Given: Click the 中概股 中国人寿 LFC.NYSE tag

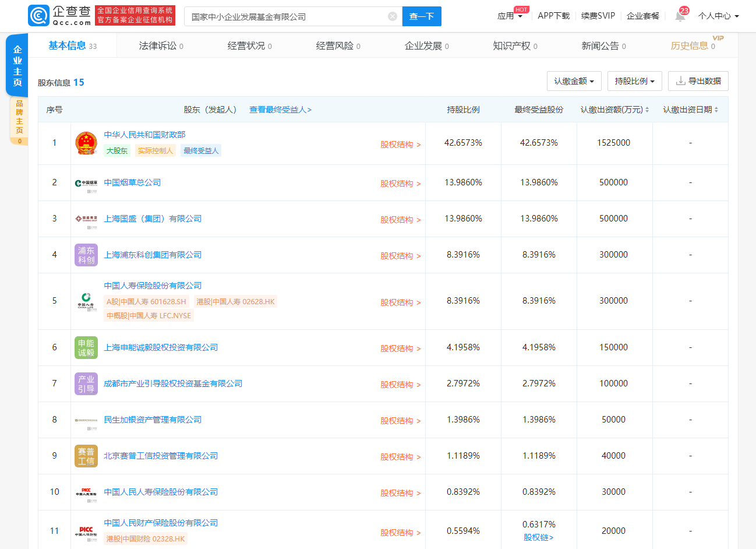Looking at the screenshot, I should tap(149, 315).
